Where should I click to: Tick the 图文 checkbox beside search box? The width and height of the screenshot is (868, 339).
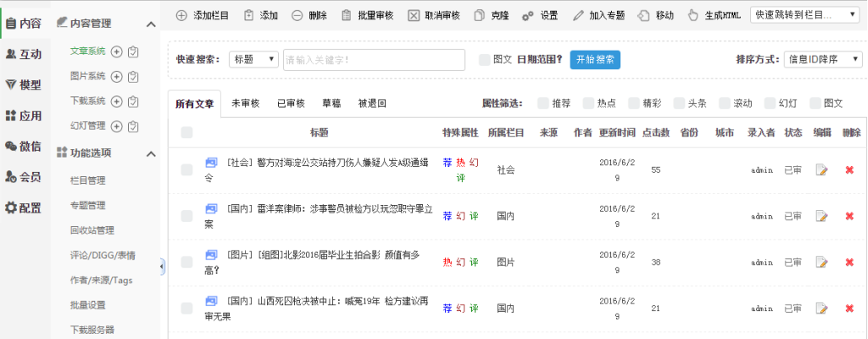[x=484, y=60]
